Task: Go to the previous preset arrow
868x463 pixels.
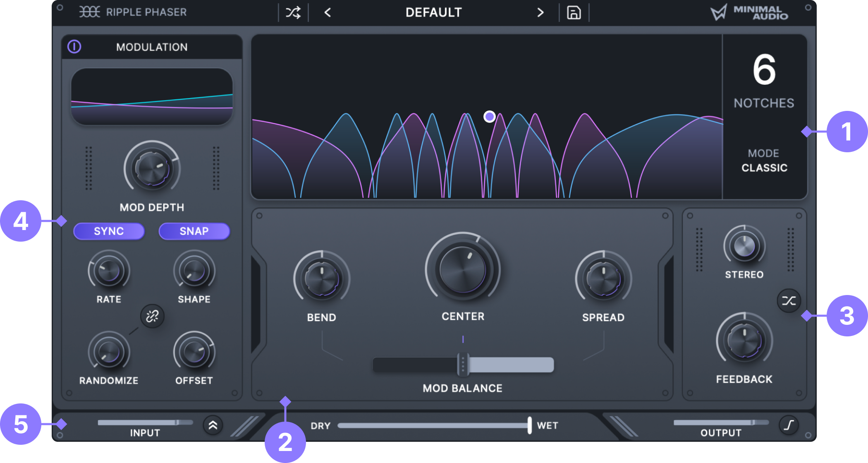Action: point(328,13)
